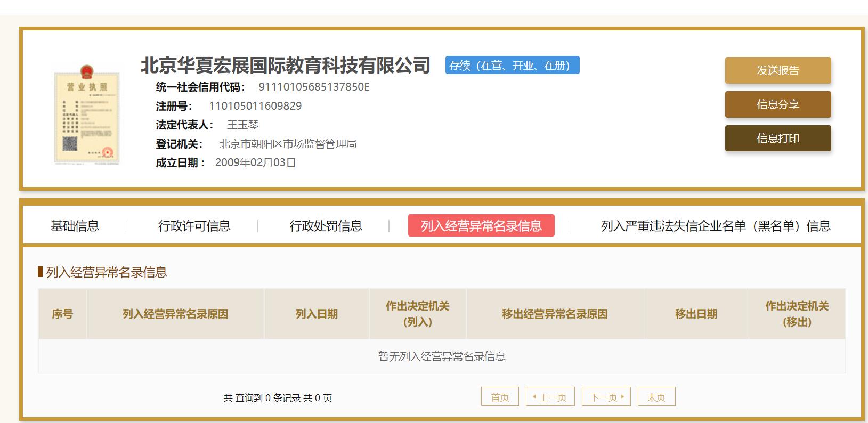This screenshot has width=868, height=423.
Task: Click the 暂无列入经营异常名录信息 empty row
Action: tap(442, 356)
